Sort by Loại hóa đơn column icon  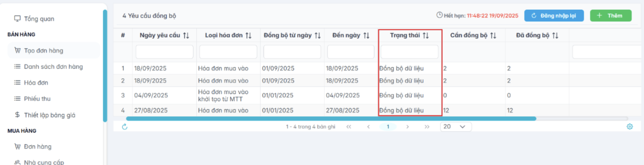[249, 36]
